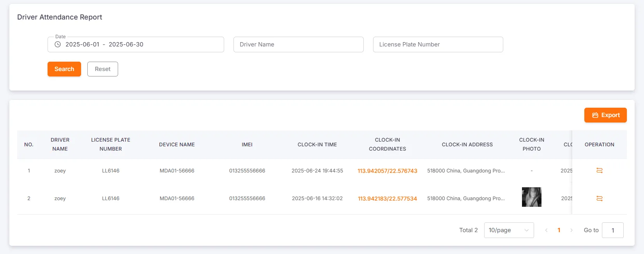Click the next page arrow

(x=571, y=230)
